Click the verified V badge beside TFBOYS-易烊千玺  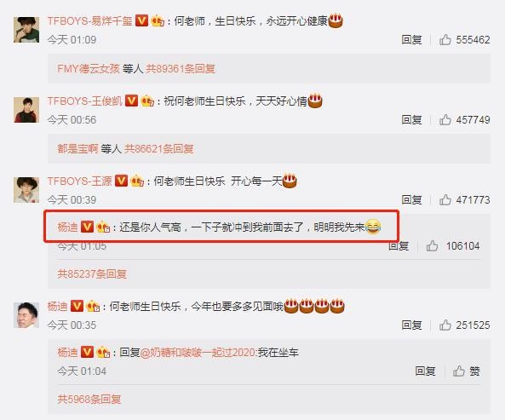pos(141,20)
